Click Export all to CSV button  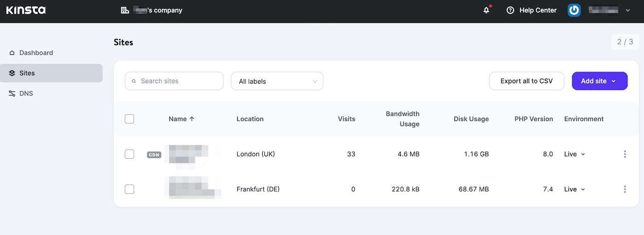click(x=526, y=81)
